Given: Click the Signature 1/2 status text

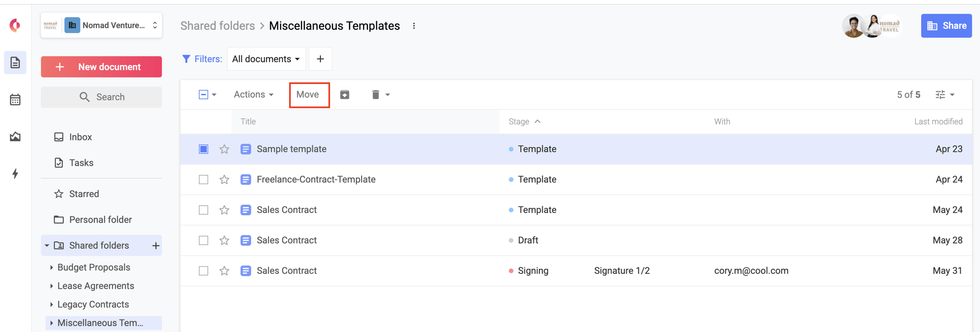Looking at the screenshot, I should click(x=622, y=271).
